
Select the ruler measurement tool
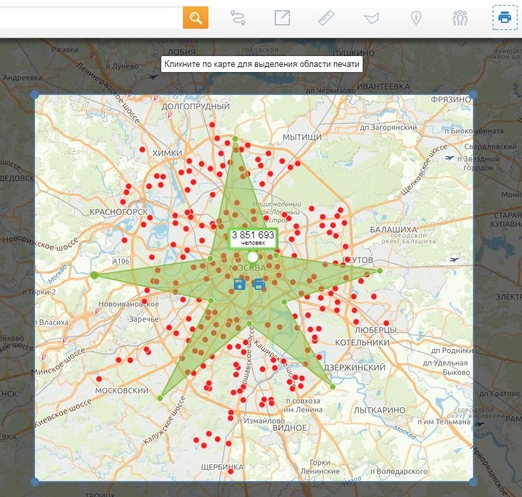(x=326, y=18)
